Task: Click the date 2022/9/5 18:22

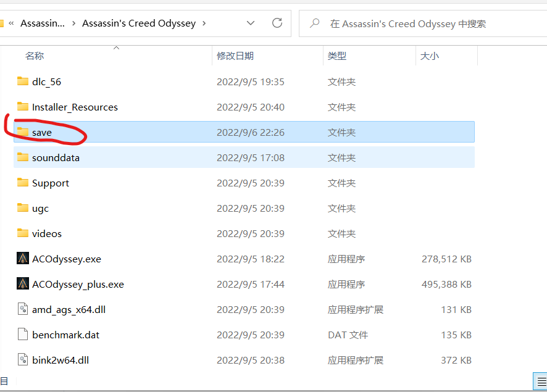Action: (x=251, y=259)
